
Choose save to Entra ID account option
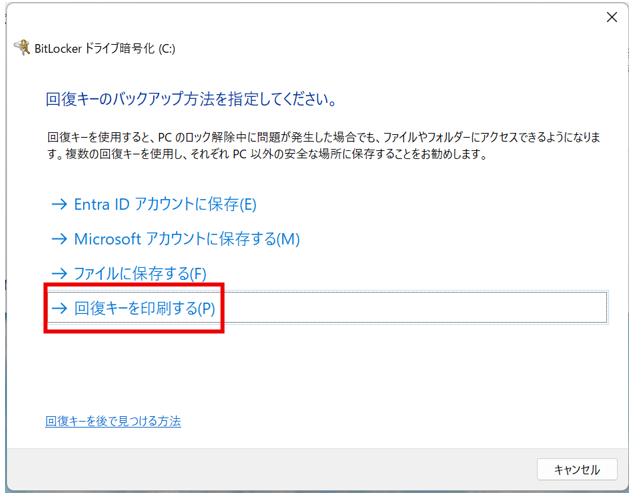[x=154, y=204]
